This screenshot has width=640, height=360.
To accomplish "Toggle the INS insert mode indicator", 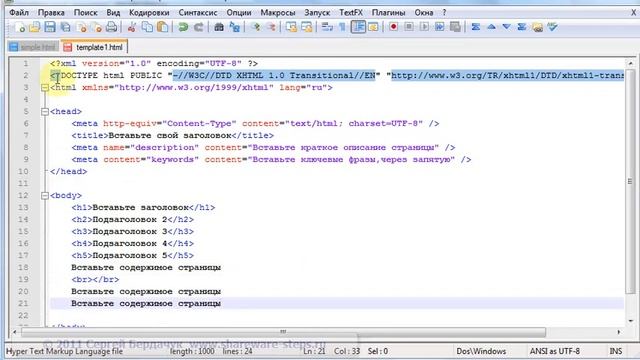I will (x=616, y=351).
